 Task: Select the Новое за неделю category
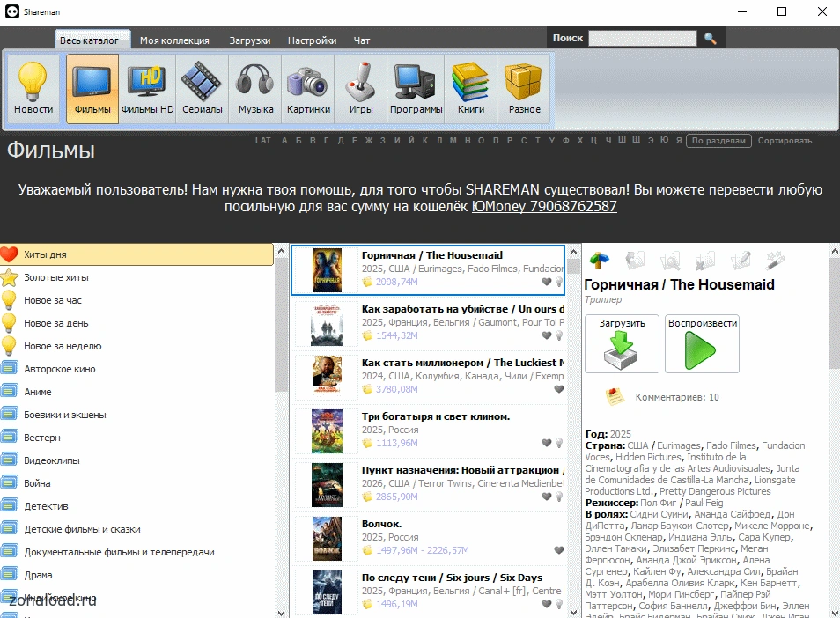pyautogui.click(x=137, y=346)
